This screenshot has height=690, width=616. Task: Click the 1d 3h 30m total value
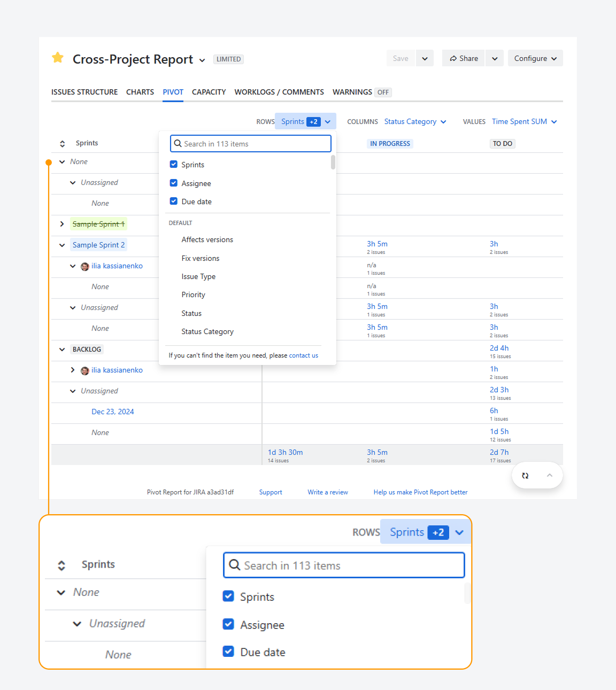point(286,452)
